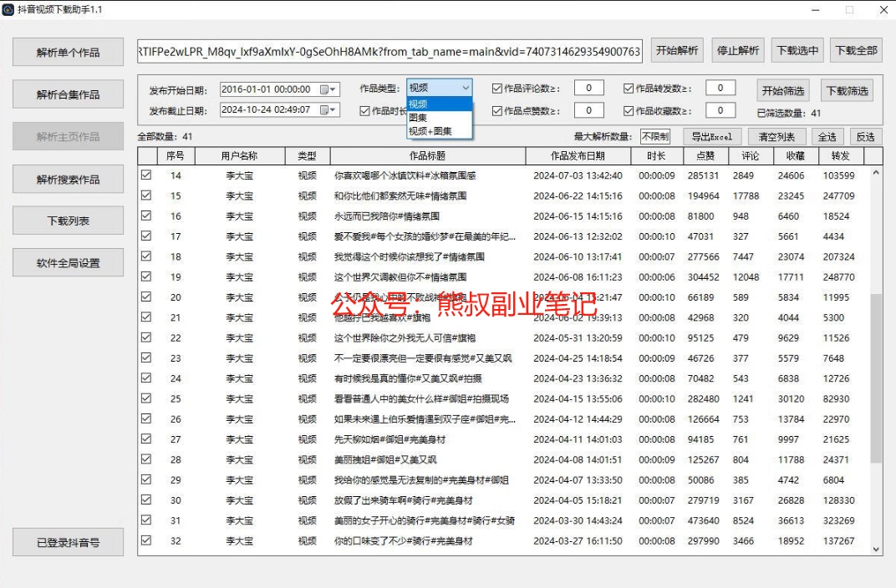Click scrollbar up arrow in list

point(876,173)
